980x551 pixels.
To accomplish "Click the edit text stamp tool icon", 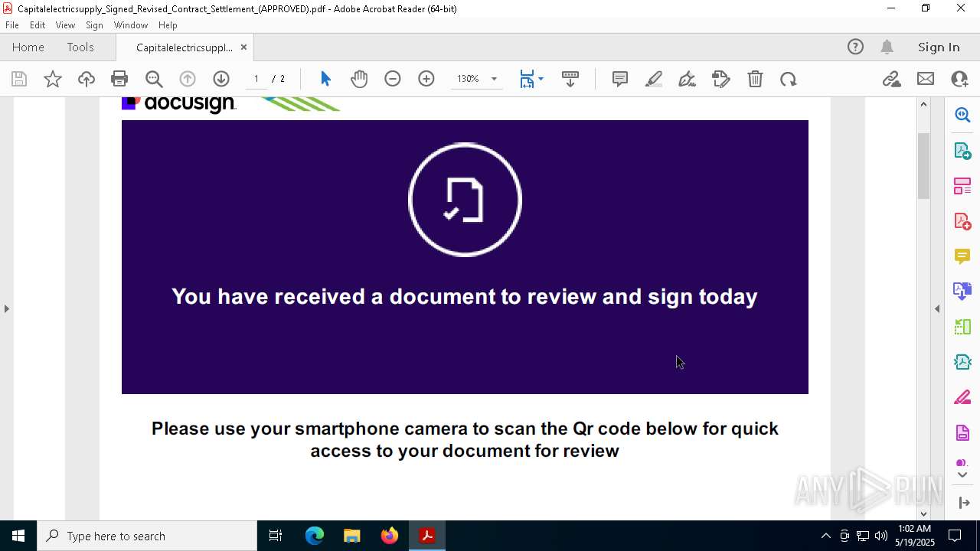I will (721, 79).
